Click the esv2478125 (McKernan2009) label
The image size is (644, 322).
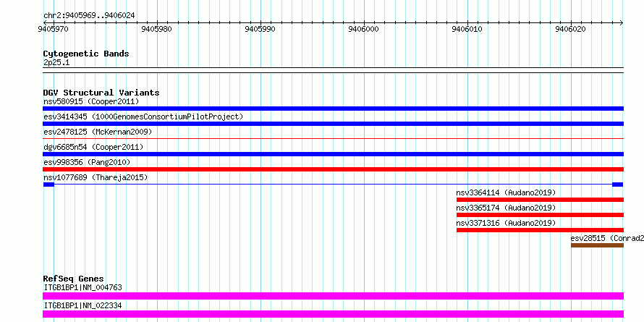point(98,132)
